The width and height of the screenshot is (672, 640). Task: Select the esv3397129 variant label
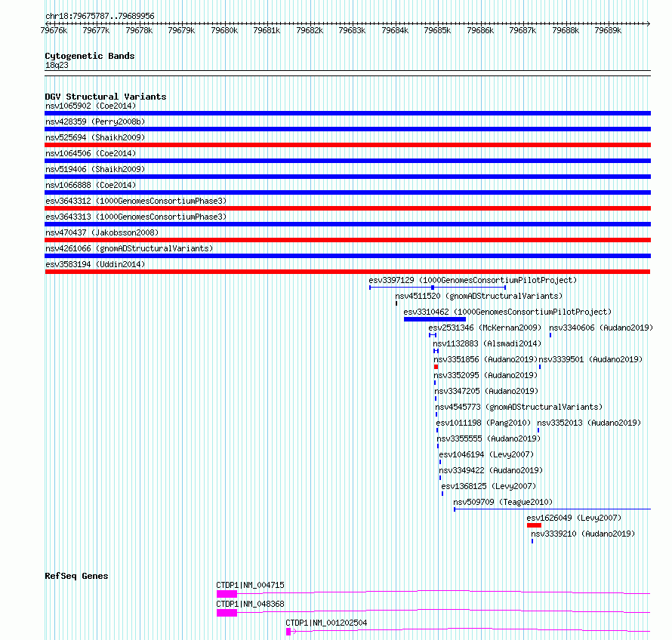(x=473, y=280)
